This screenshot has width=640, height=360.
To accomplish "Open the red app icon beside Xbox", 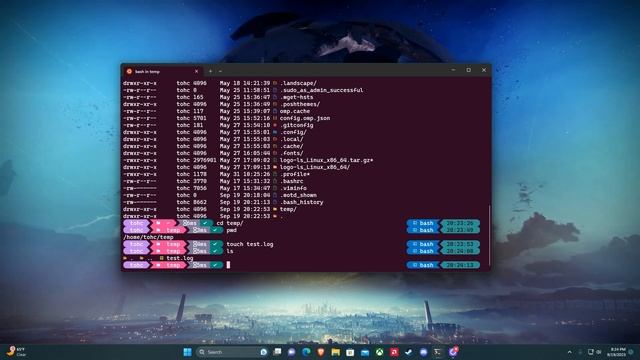I will (394, 352).
